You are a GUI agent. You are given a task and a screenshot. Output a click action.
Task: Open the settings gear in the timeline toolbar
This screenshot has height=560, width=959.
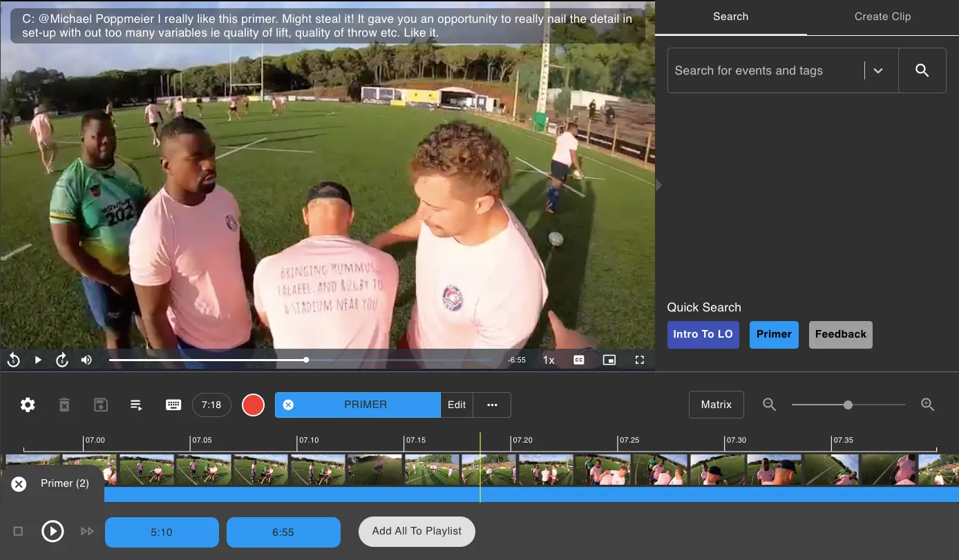point(28,405)
